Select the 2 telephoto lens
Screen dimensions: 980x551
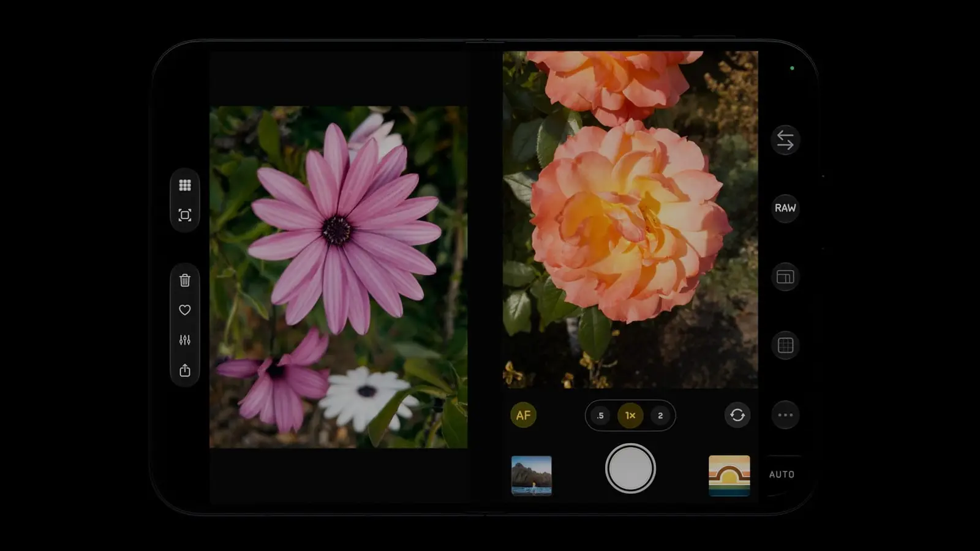pyautogui.click(x=660, y=416)
